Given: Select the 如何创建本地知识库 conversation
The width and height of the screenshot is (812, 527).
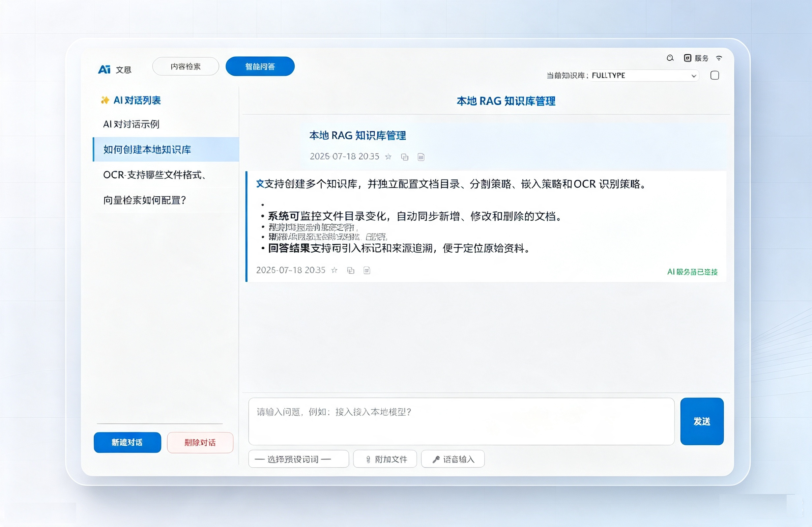Looking at the screenshot, I should [165, 150].
